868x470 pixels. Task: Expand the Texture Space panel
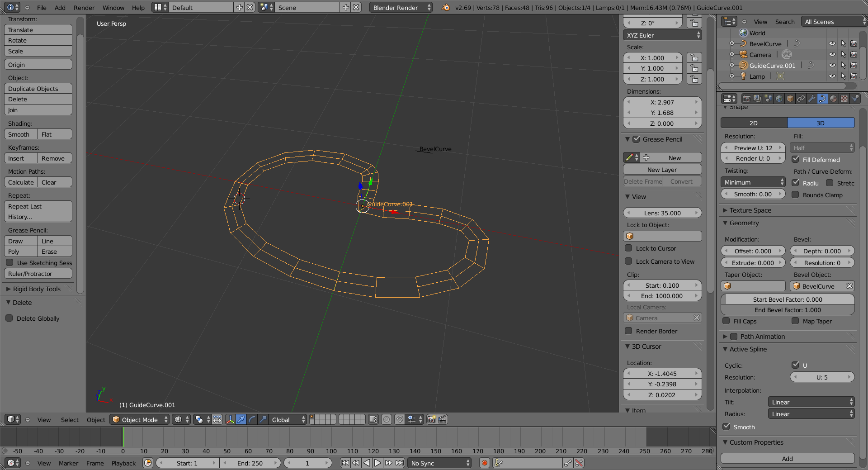[725, 210]
